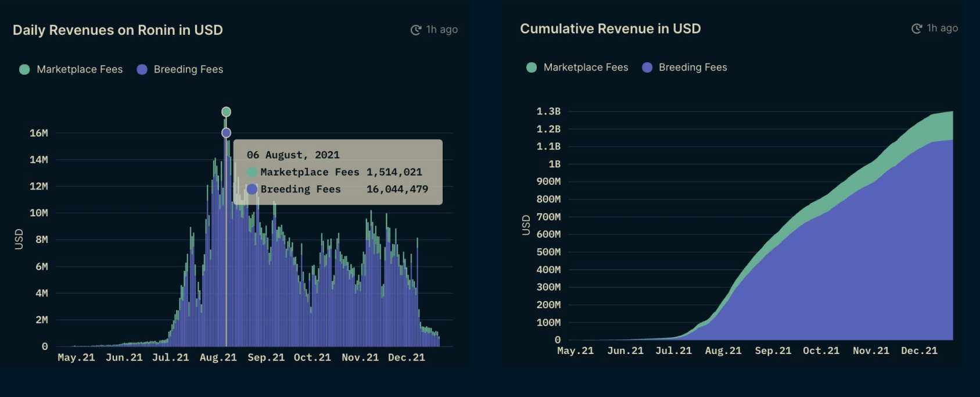Screen dimensions: 980x397
Task: Click purple Breeding Fees dot in Cumulative Revenue legend
Action: pyautogui.click(x=647, y=67)
